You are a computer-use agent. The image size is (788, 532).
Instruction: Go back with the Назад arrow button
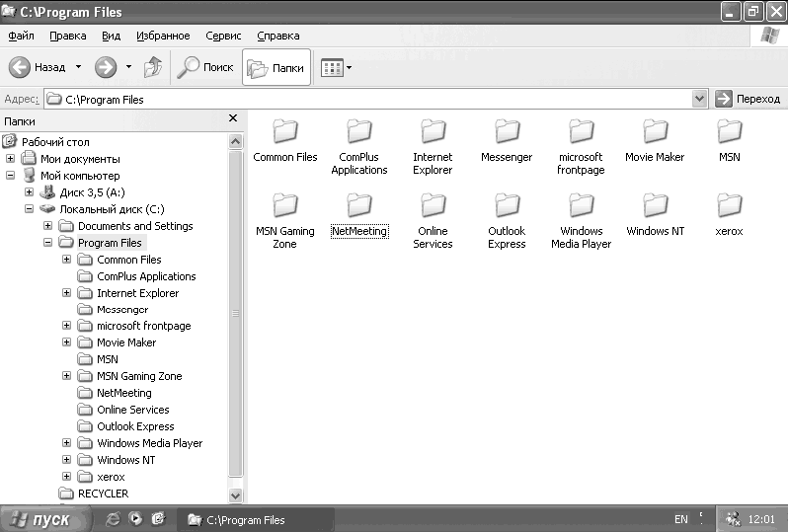point(37,67)
